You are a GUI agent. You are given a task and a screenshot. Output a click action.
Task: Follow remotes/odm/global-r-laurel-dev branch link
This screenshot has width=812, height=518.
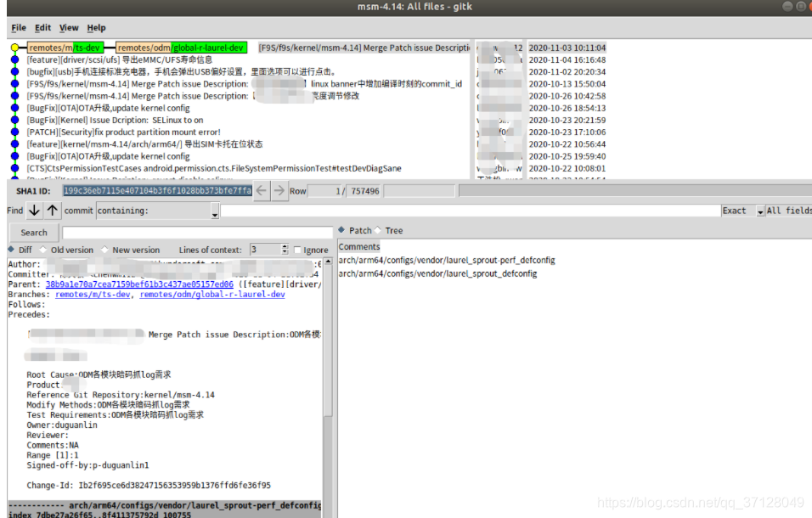(212, 295)
